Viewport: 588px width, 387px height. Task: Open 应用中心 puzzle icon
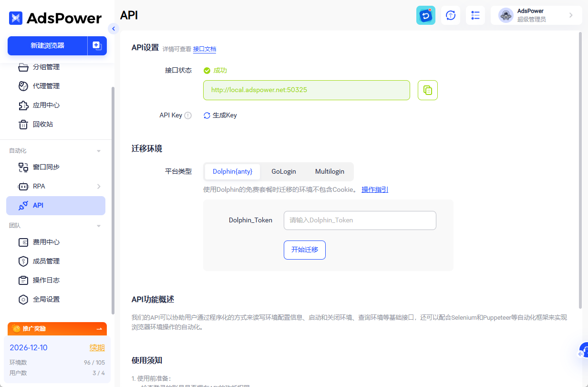click(23, 105)
